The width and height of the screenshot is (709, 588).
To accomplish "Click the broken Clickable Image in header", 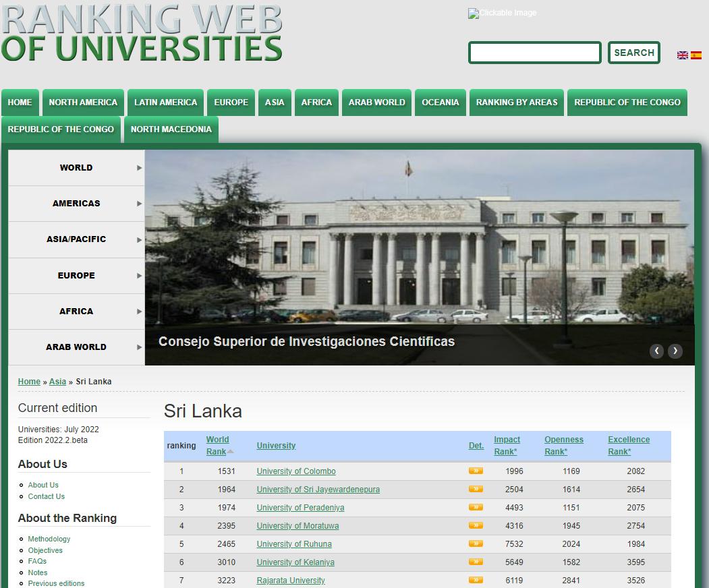I will [x=503, y=13].
